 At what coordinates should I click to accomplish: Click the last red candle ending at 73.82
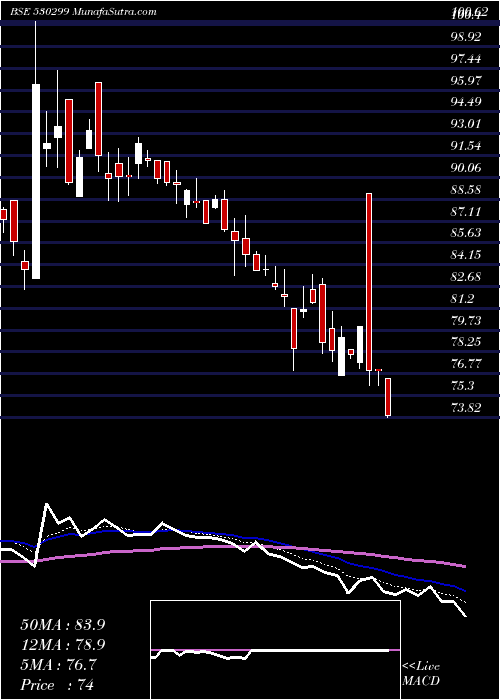(388, 397)
